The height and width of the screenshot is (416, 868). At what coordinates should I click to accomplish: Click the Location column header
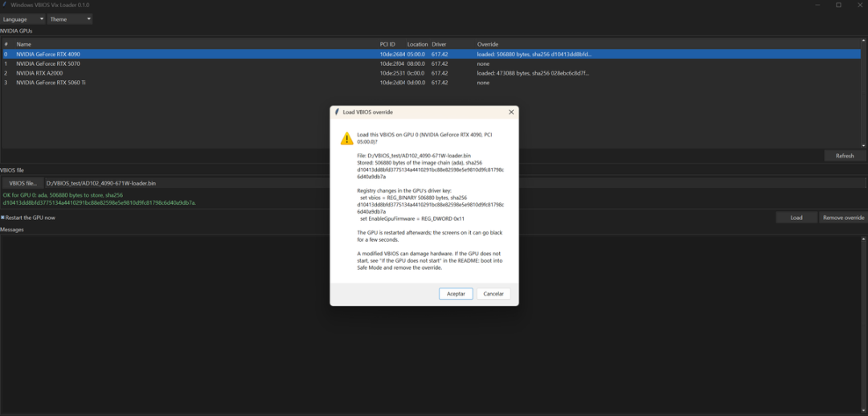coord(417,44)
